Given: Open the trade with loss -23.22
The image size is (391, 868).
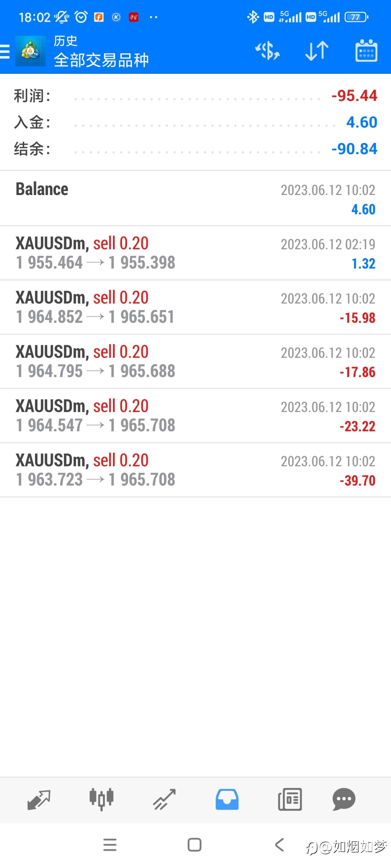Looking at the screenshot, I should coord(195,416).
